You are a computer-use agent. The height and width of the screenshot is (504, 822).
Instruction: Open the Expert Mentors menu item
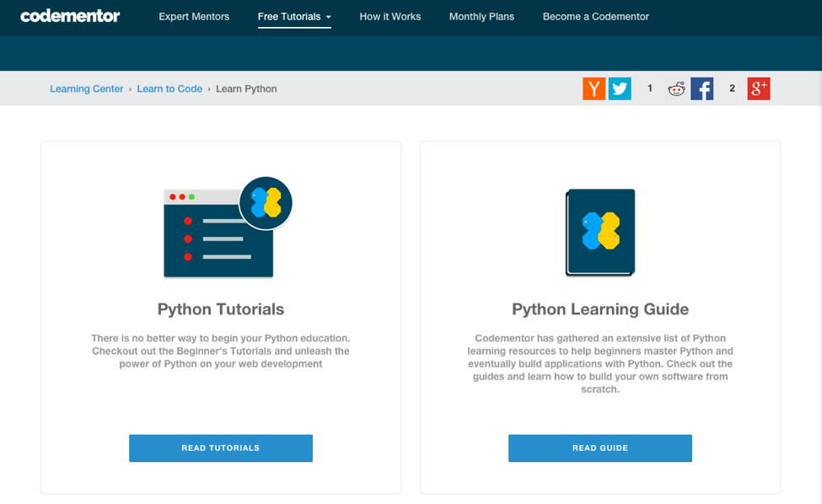(194, 17)
